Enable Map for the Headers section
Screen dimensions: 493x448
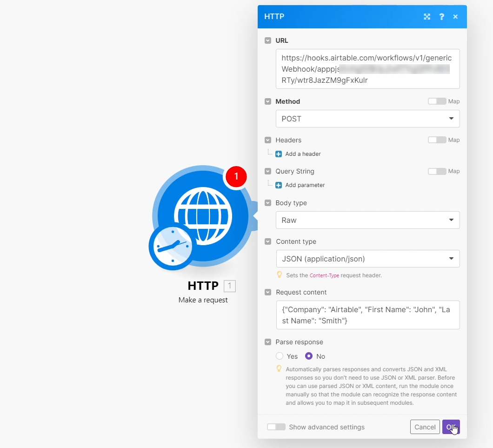pyautogui.click(x=437, y=140)
